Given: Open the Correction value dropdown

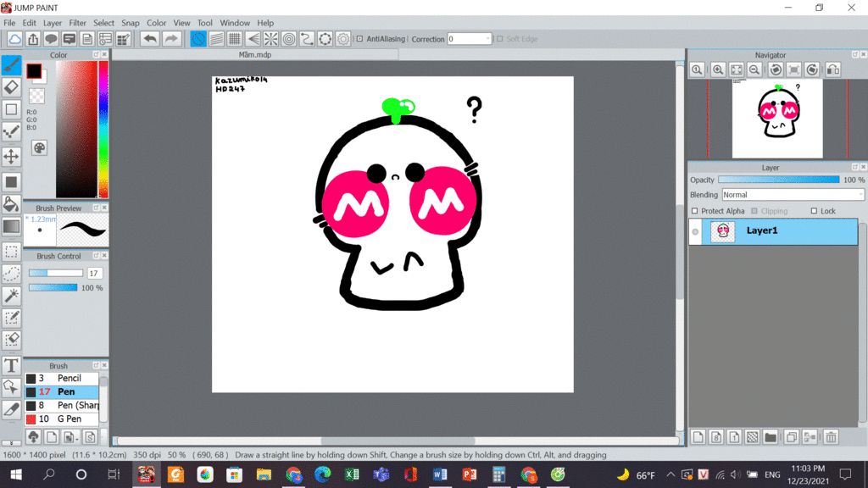Looking at the screenshot, I should click(487, 39).
